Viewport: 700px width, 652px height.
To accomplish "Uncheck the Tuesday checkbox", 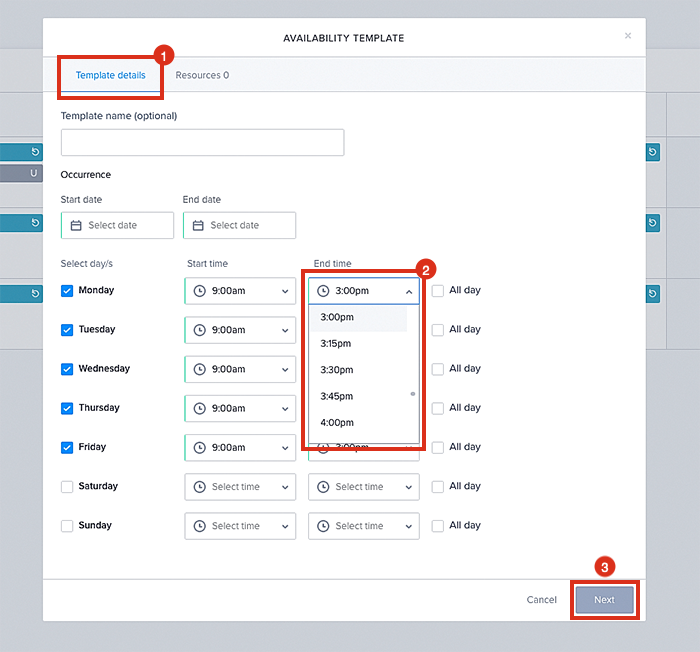I will pyautogui.click(x=67, y=330).
